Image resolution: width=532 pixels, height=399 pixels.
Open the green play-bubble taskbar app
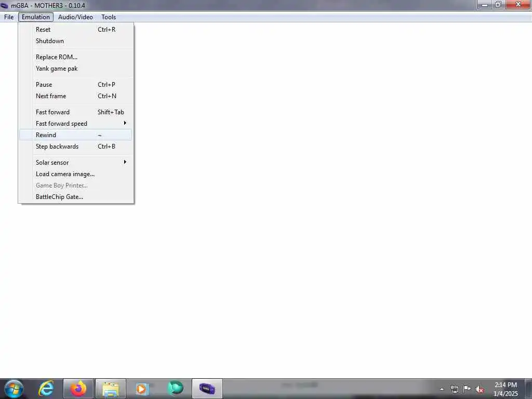coord(176,388)
